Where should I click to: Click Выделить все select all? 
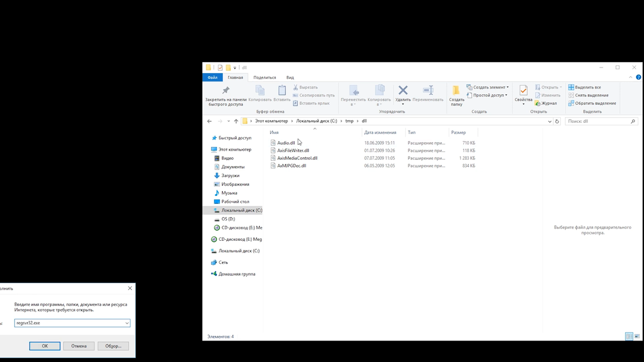click(x=584, y=87)
